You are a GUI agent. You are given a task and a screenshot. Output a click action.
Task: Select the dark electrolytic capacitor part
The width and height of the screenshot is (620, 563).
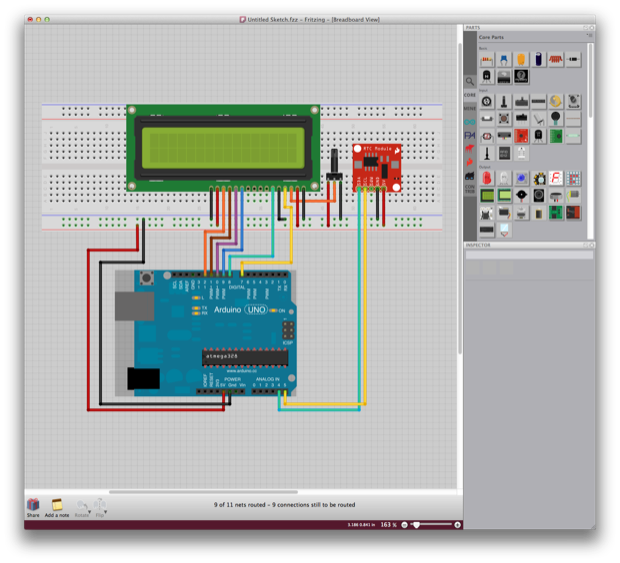click(x=539, y=60)
